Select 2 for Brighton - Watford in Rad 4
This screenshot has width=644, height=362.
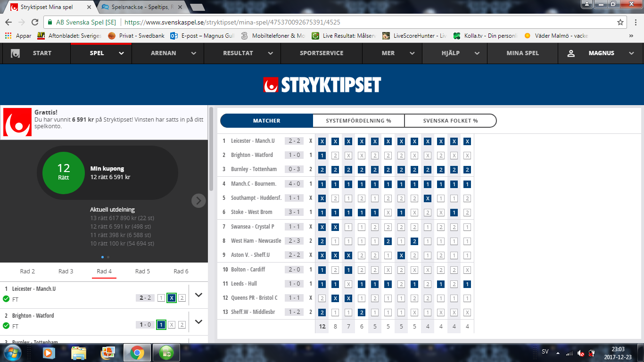(182, 325)
